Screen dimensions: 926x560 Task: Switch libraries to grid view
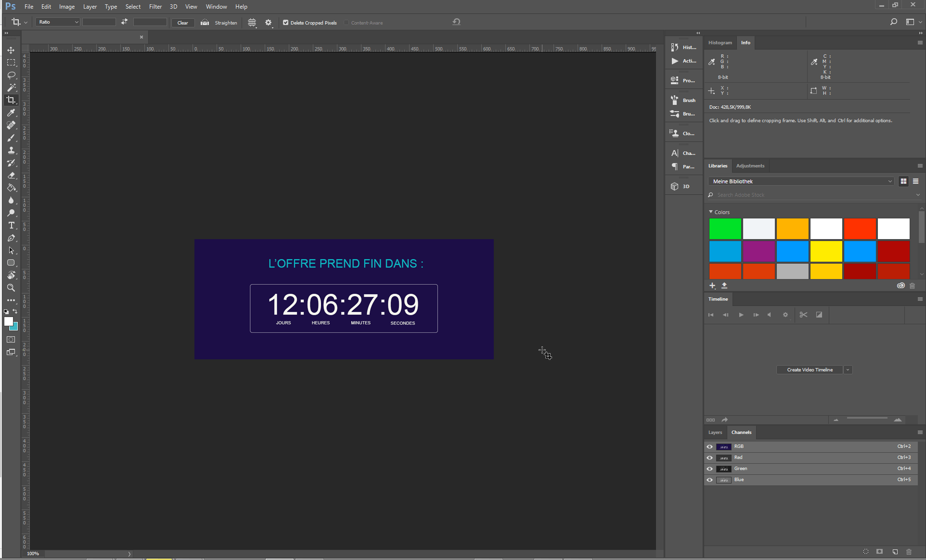903,181
